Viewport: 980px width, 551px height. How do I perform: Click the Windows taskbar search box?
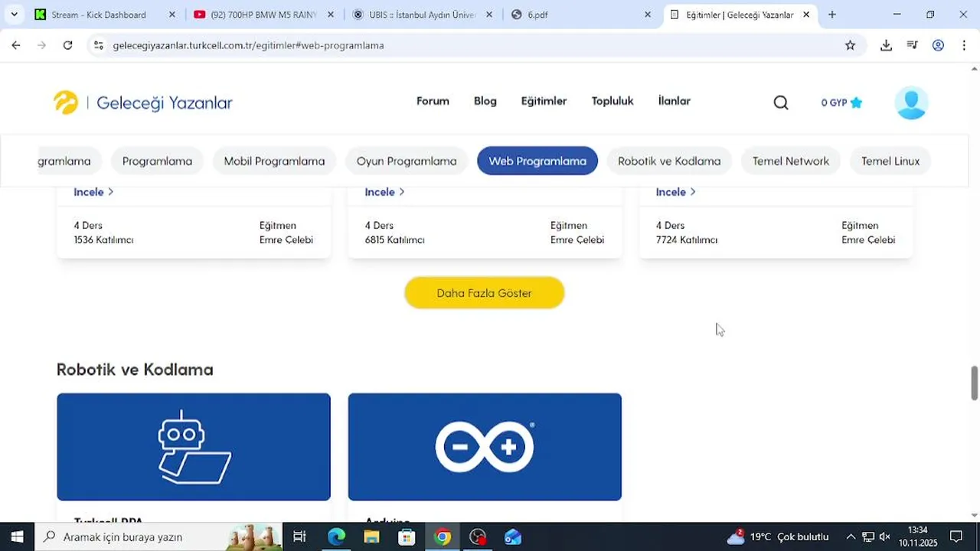158,537
